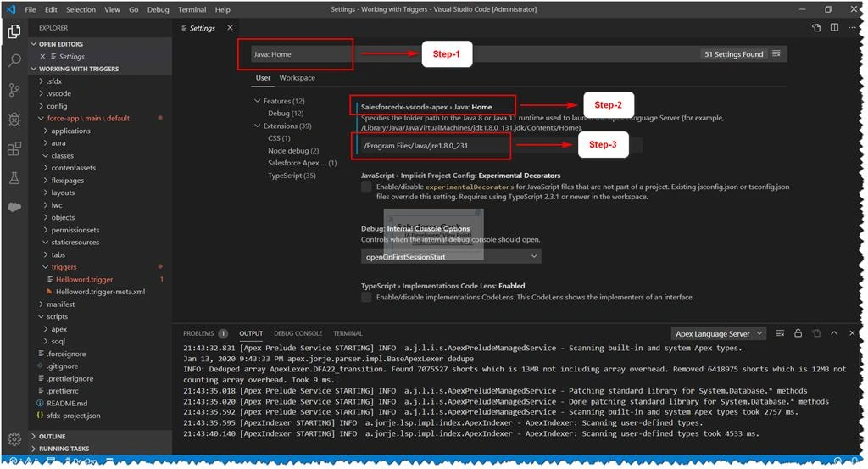Collapse Extensions settings group
This screenshot has width=868, height=469.
pyautogui.click(x=258, y=126)
